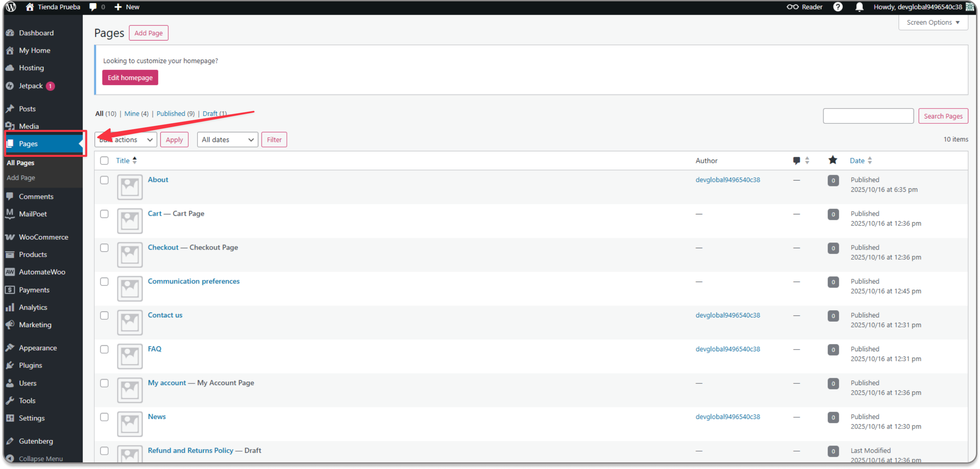This screenshot has height=469, width=980.
Task: Open My Home in sidebar
Action: tap(43, 50)
